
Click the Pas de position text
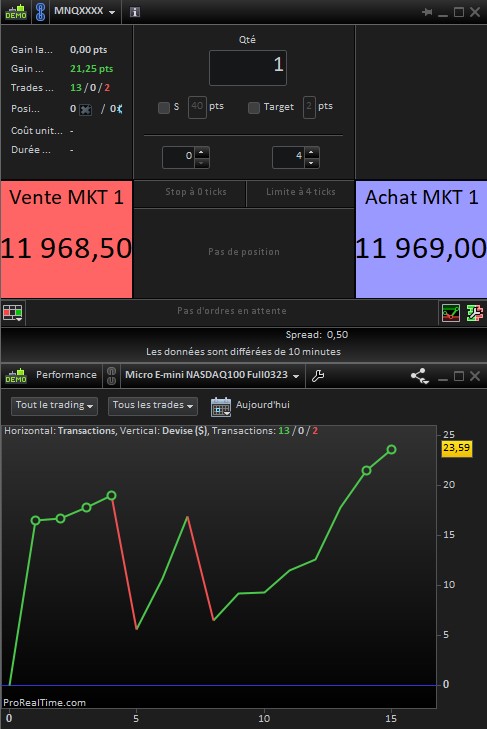[x=244, y=252]
